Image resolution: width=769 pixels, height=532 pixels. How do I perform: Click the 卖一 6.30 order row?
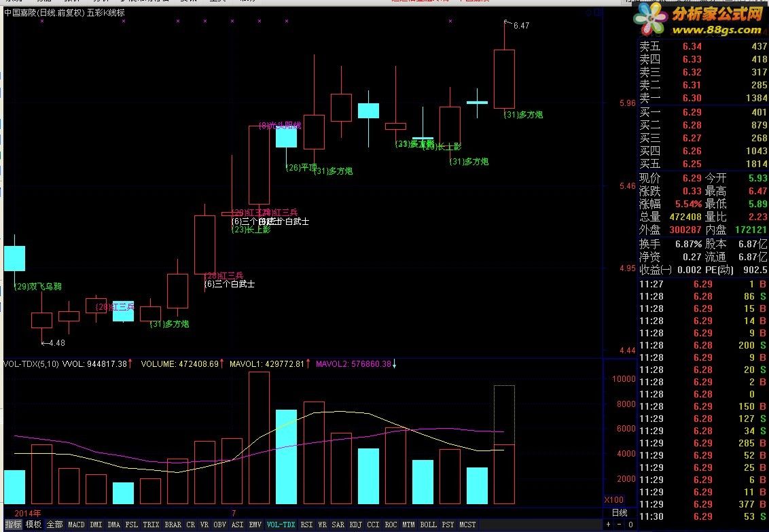[703, 98]
